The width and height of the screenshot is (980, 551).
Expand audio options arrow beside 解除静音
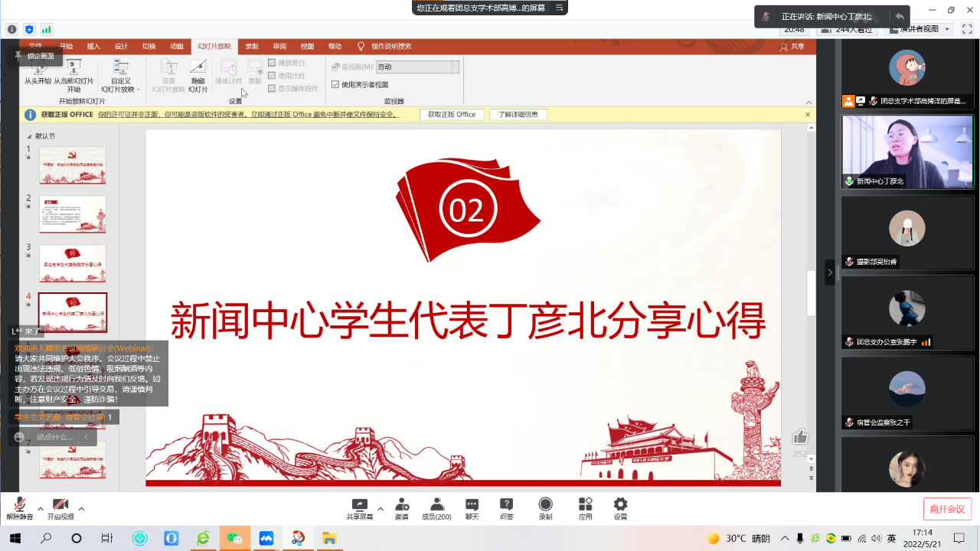(x=41, y=508)
